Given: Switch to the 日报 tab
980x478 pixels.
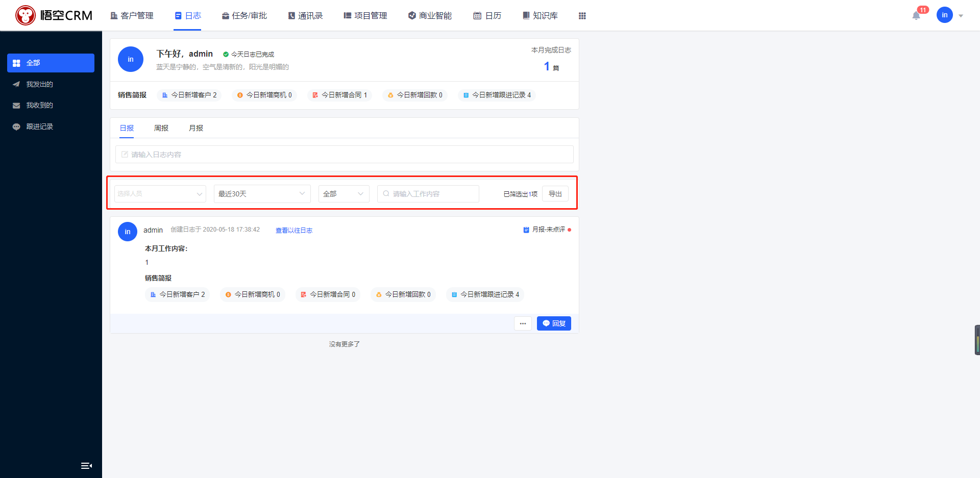Looking at the screenshot, I should coord(127,128).
